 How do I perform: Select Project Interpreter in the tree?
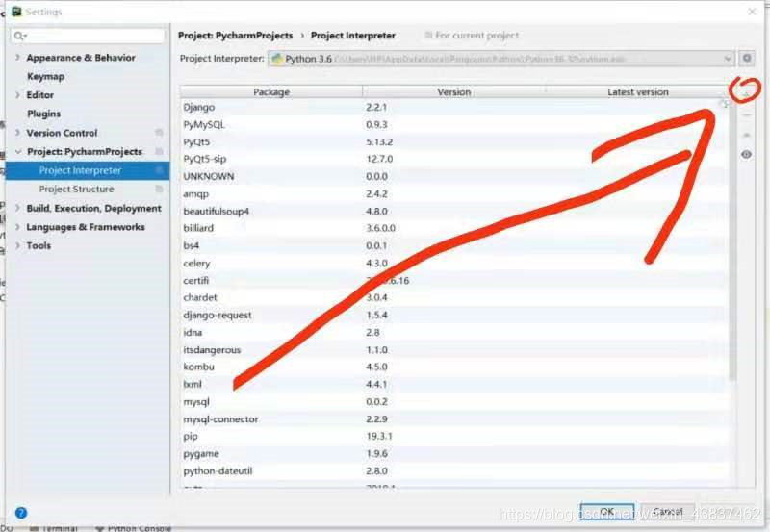tap(88, 170)
